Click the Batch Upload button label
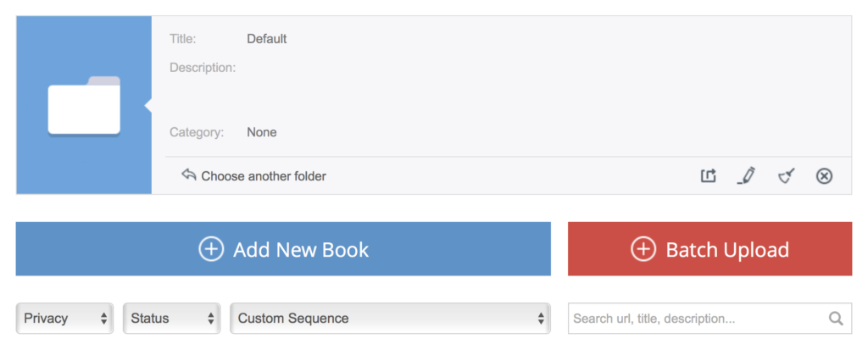 click(727, 249)
